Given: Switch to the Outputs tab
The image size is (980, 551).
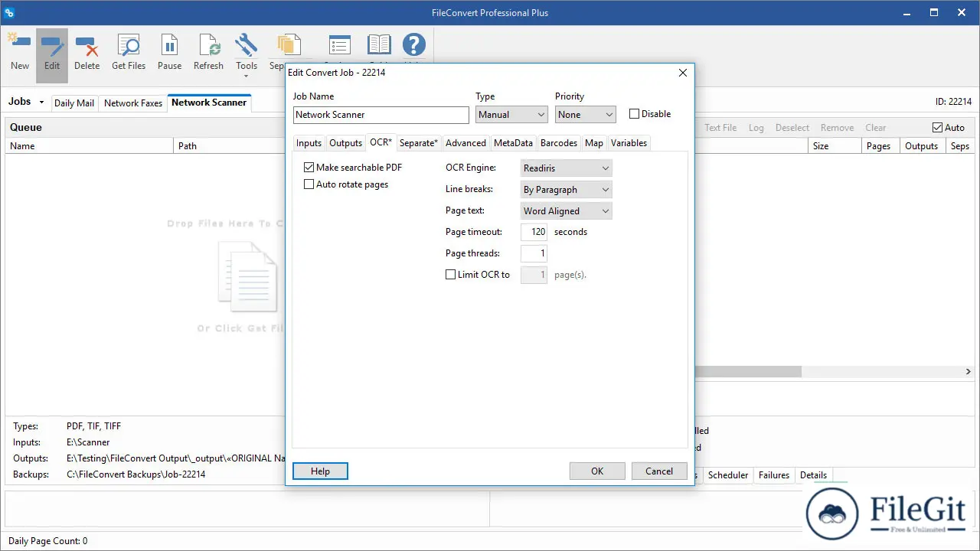Looking at the screenshot, I should [x=345, y=143].
